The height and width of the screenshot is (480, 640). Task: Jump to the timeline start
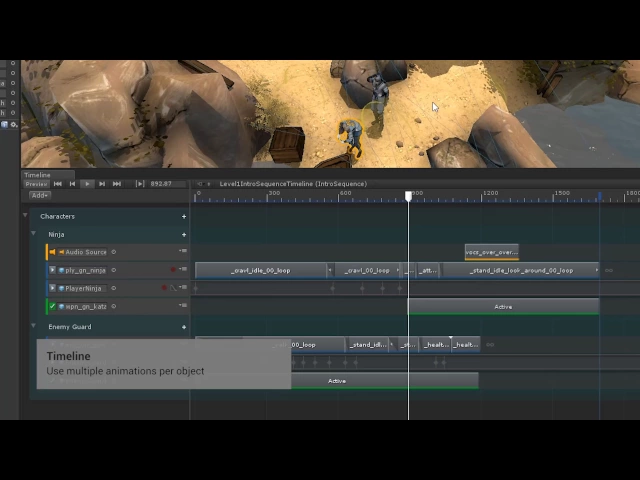pyautogui.click(x=58, y=184)
